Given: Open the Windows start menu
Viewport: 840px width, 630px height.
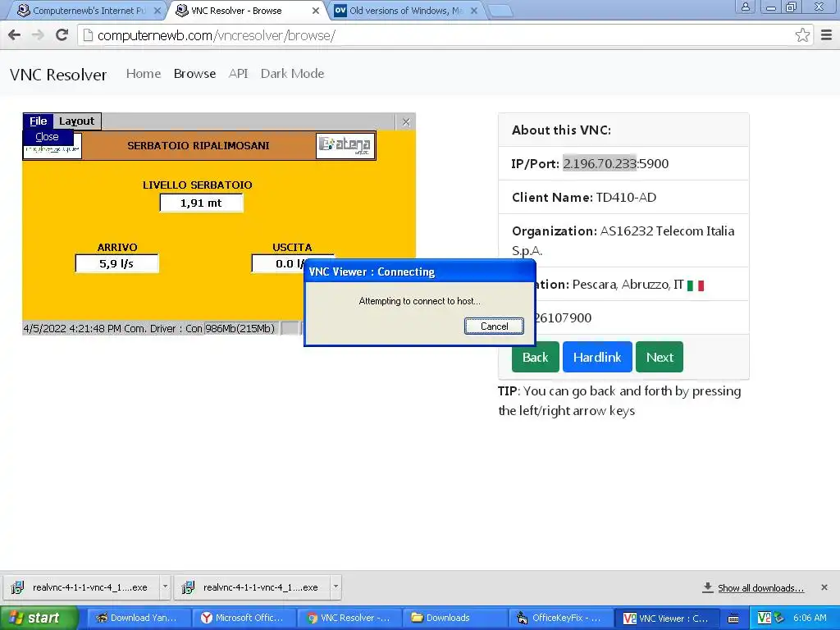Looking at the screenshot, I should point(39,618).
